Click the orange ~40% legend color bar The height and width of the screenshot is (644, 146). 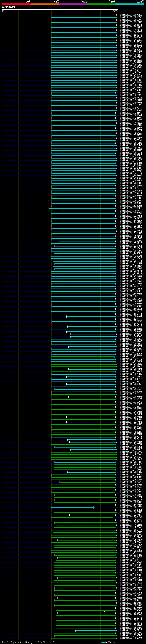[x=45, y=4]
